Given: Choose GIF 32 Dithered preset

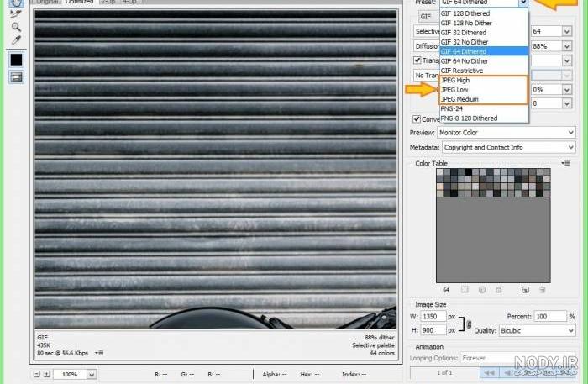Looking at the screenshot, I should [x=484, y=33].
